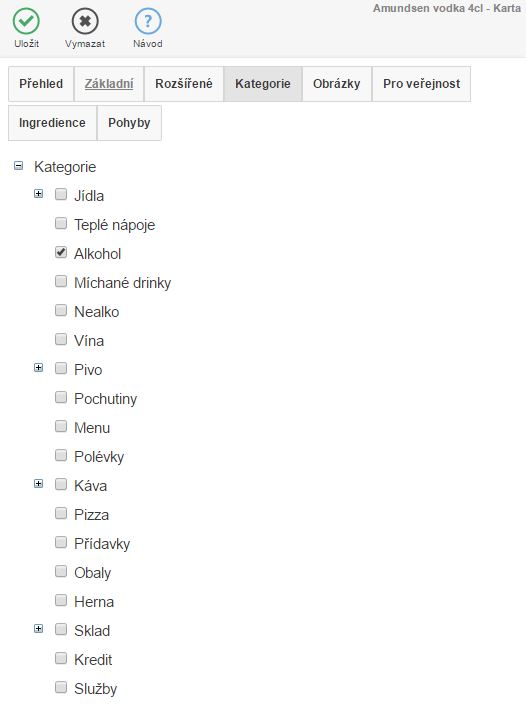
Task: Tick the Míchané drinky checkbox
Action: tap(61, 281)
